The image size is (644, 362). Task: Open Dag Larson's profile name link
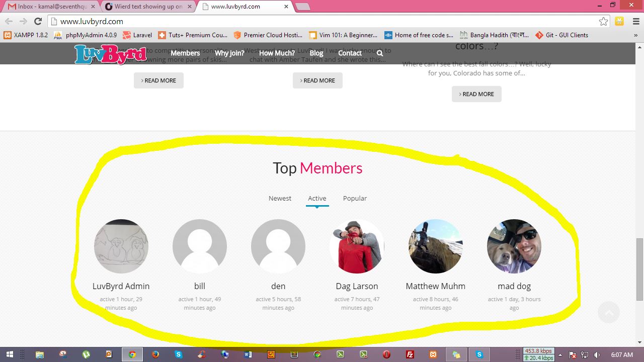(x=357, y=286)
